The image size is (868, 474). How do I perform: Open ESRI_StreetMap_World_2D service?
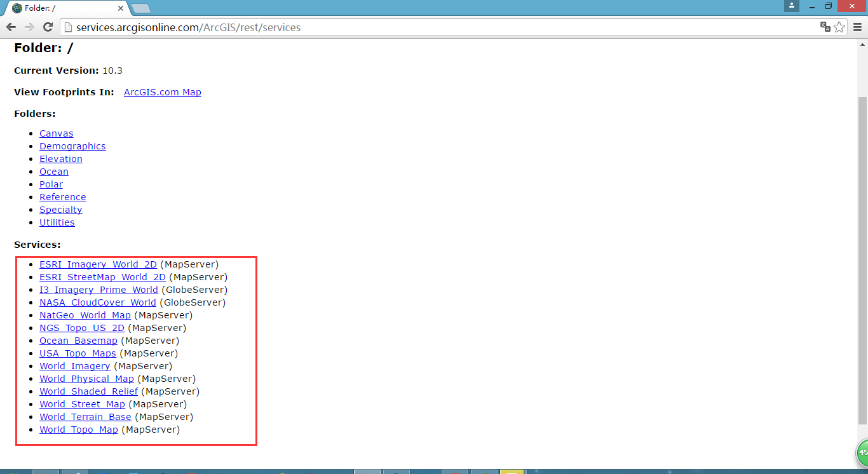click(102, 277)
